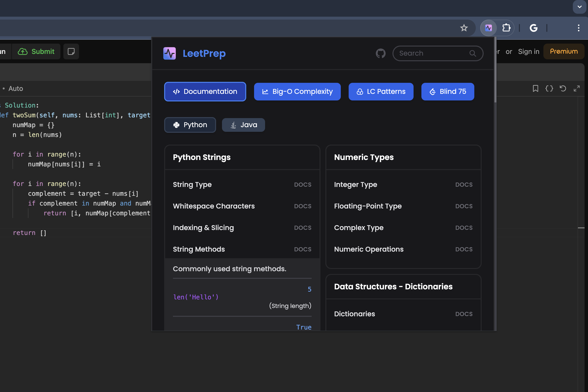Click the LeetPrep title text
The height and width of the screenshot is (392, 588).
click(x=204, y=53)
